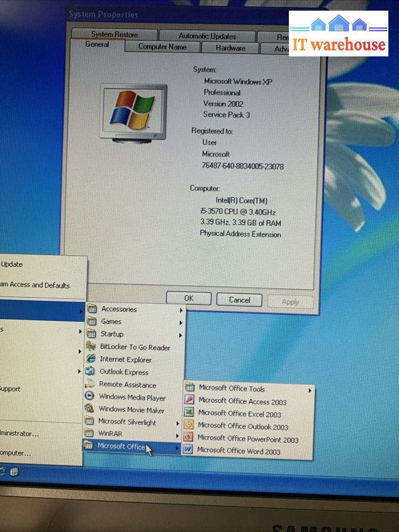Click the Startup folder icon

click(92, 334)
